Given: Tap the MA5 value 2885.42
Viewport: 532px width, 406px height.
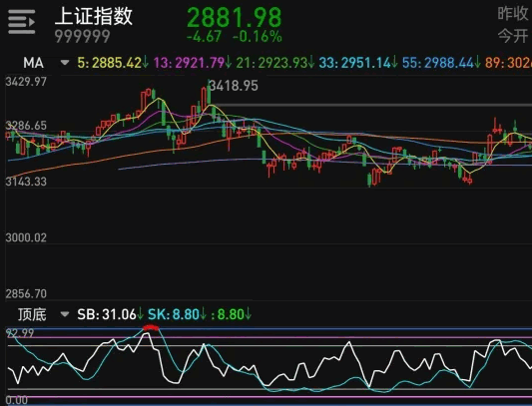Looking at the screenshot, I should click(x=117, y=63).
